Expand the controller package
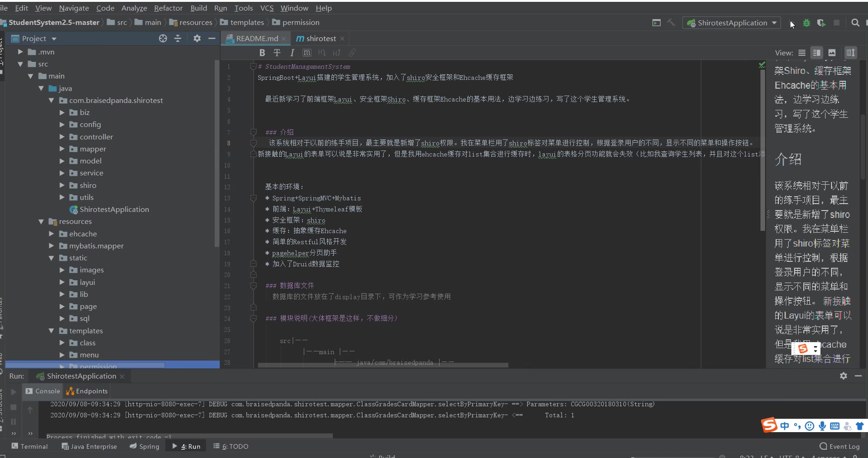Screen dimensions: 868x458 click(62, 137)
